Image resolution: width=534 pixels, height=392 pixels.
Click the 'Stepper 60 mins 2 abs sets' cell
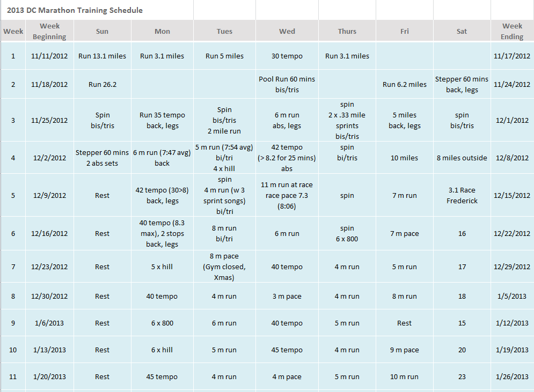[x=102, y=158]
